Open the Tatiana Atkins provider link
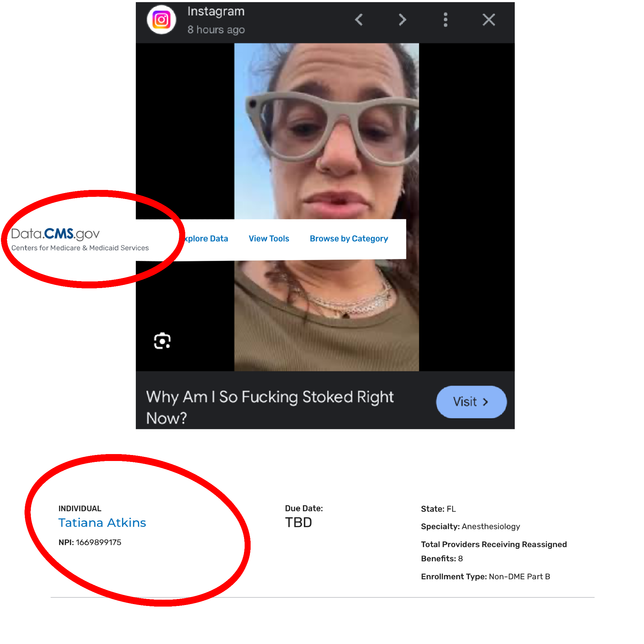 coord(102,523)
